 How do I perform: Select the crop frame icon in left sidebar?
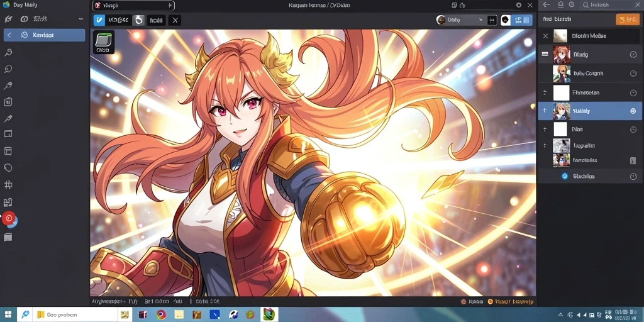(x=8, y=135)
